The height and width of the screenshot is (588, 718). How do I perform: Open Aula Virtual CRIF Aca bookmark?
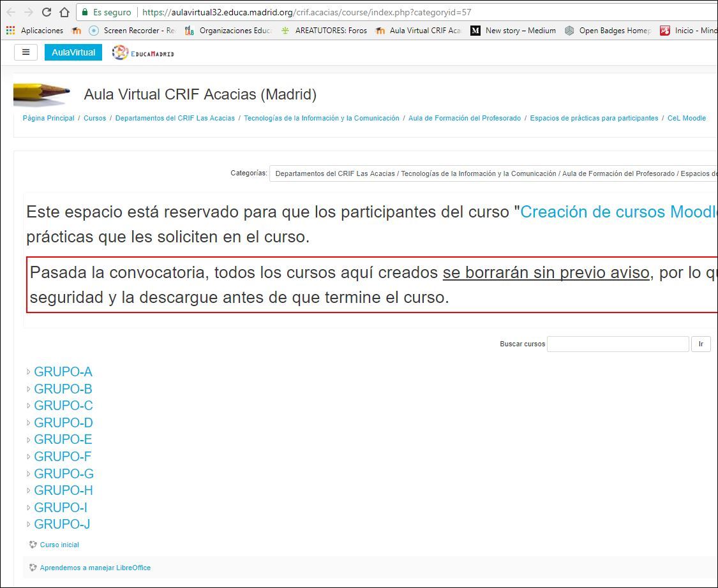[x=418, y=31]
